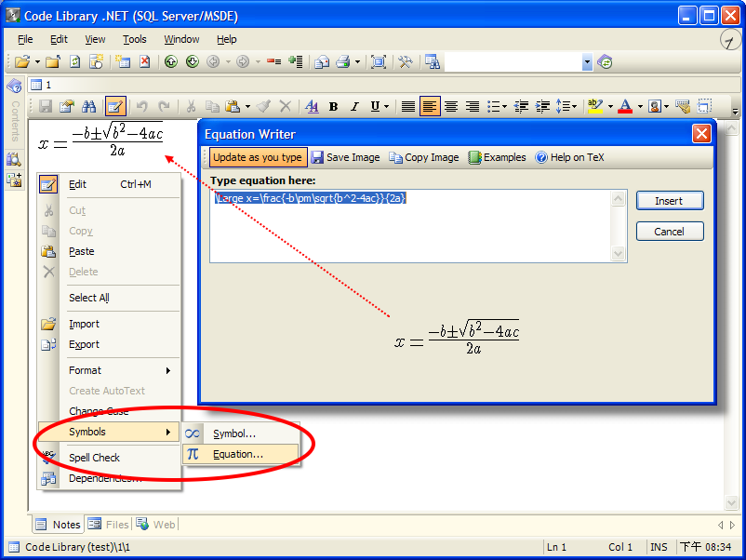Click the Contents help icon in the sidebar
Image resolution: width=746 pixels, height=560 pixels.
tap(14, 87)
